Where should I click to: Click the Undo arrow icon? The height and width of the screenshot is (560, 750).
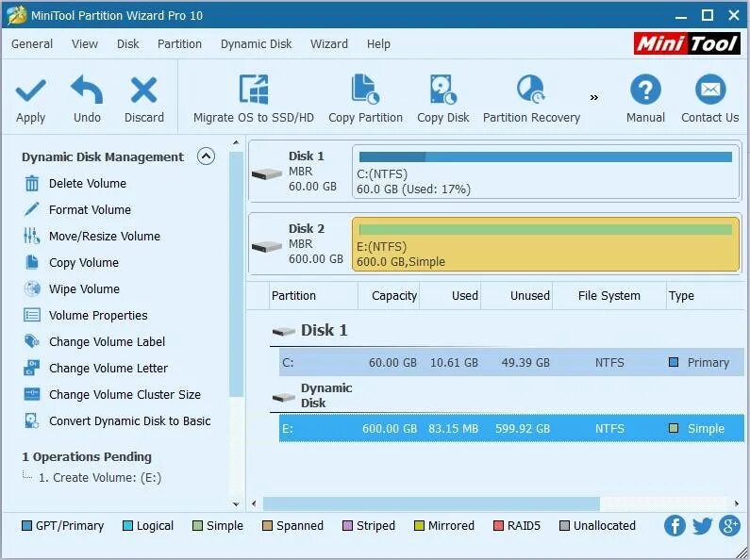pyautogui.click(x=87, y=90)
